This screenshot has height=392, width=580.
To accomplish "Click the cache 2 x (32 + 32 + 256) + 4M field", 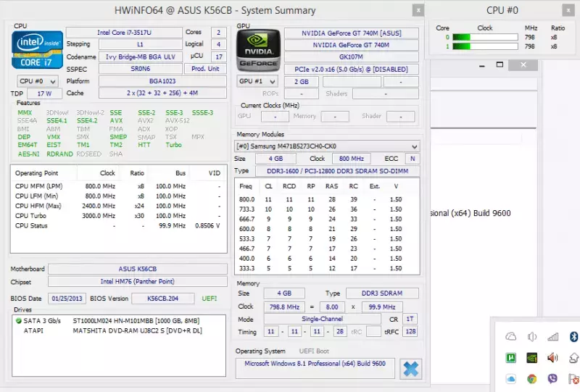I will pyautogui.click(x=162, y=93).
